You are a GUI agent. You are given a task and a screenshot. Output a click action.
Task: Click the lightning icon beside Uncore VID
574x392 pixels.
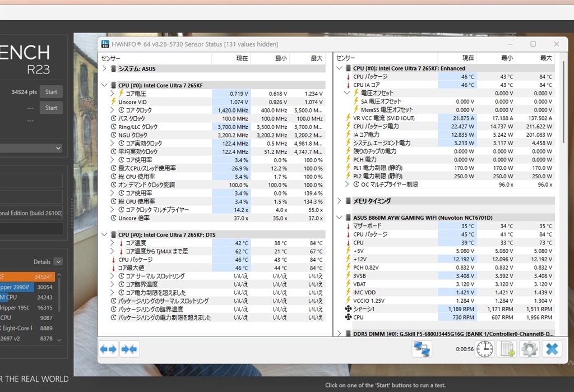pyautogui.click(x=113, y=102)
